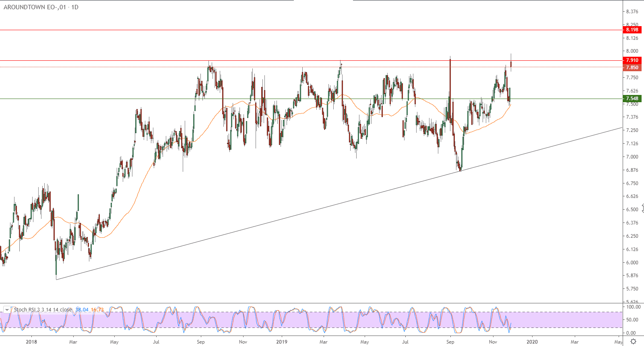Click the AROUNDTOWN EO-,01 symbol title
The image size is (644, 346).
(35, 7)
